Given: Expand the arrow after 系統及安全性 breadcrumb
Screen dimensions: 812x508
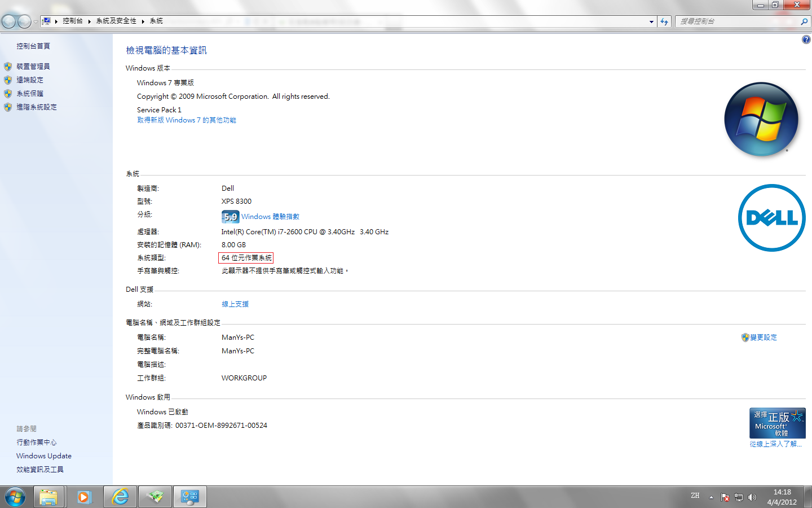Looking at the screenshot, I should pos(143,21).
